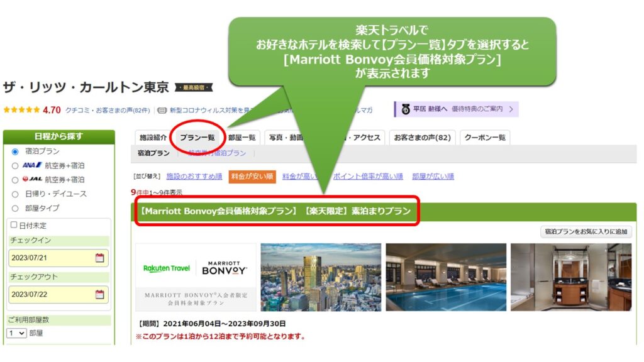The height and width of the screenshot is (362, 644).
Task: Click the check-in date input field
Action: [x=50, y=258]
